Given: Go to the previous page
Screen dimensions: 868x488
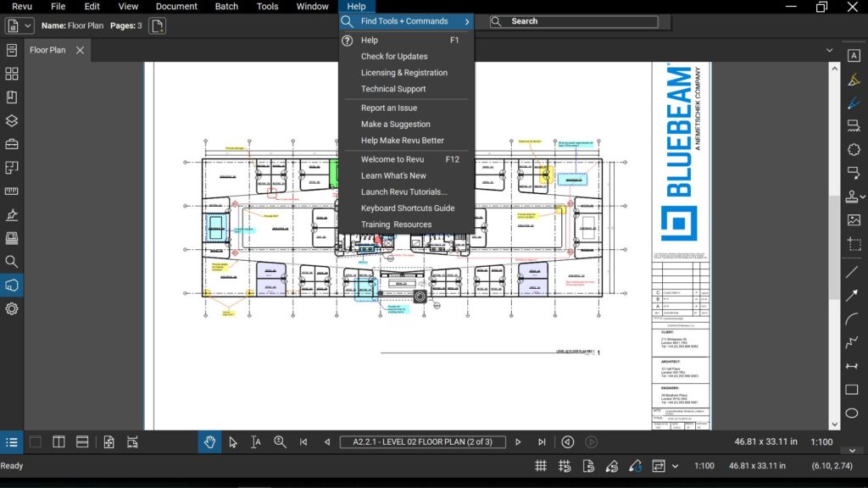Looking at the screenshot, I should point(327,442).
